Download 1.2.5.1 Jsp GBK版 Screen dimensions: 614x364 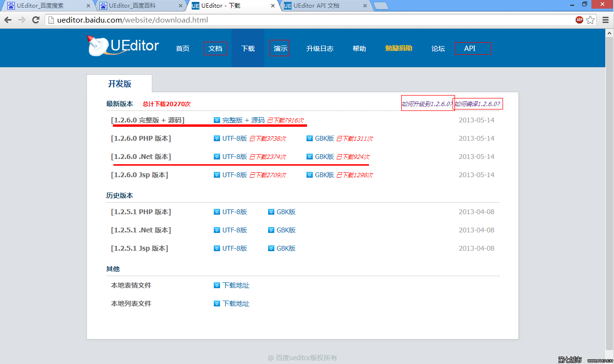point(286,248)
